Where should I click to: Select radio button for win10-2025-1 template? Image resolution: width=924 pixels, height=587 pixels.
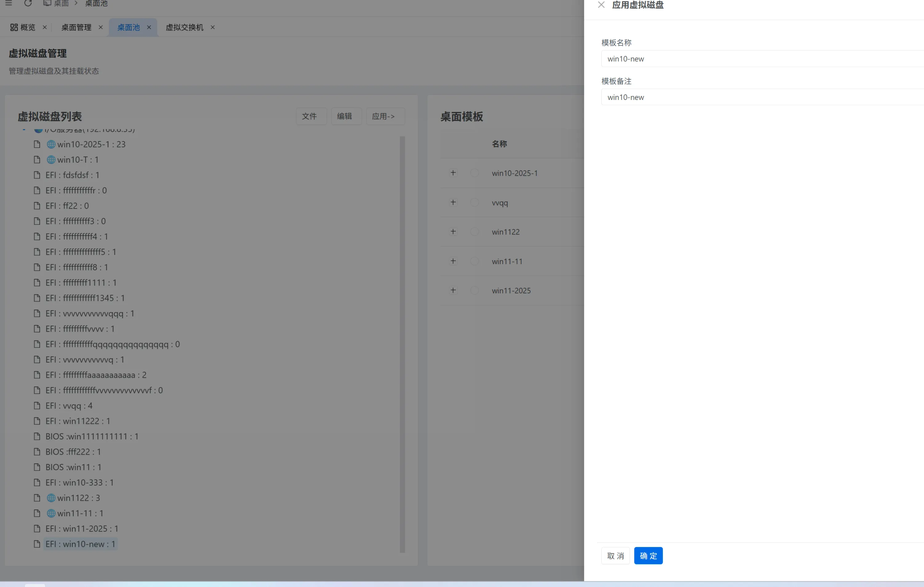click(474, 173)
